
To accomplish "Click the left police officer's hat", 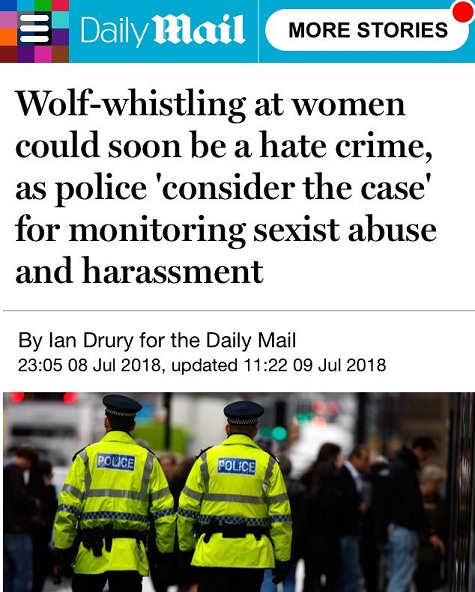I will tap(122, 407).
